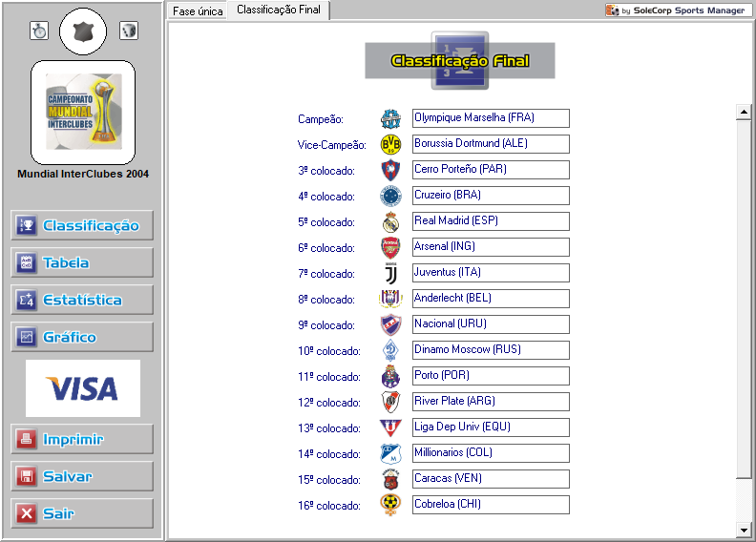This screenshot has width=756, height=542.
Task: Click the Caracas (VEN) field
Action: point(491,479)
